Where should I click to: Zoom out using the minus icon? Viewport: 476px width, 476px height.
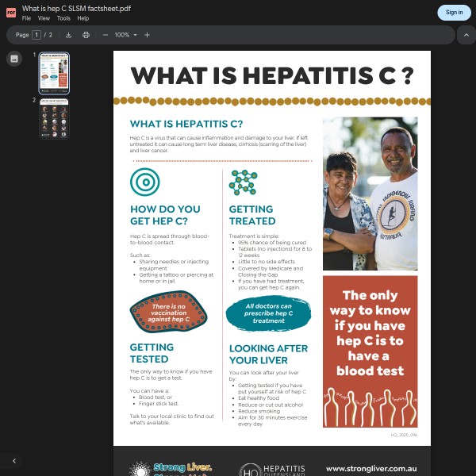[106, 35]
